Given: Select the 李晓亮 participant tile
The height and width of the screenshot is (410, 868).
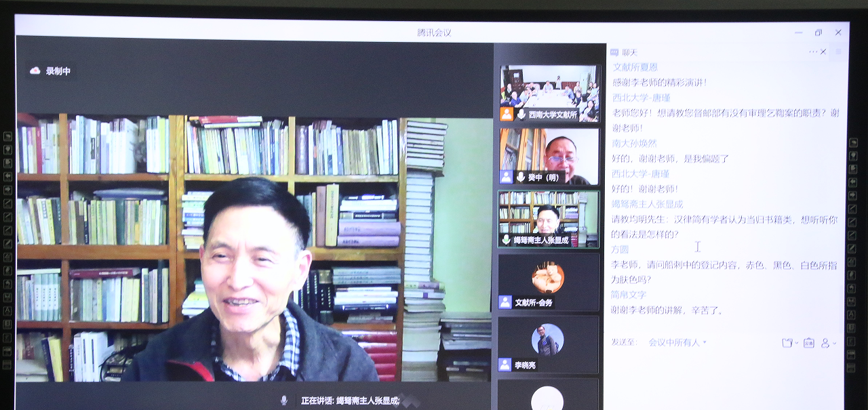Looking at the screenshot, I should point(548,344).
